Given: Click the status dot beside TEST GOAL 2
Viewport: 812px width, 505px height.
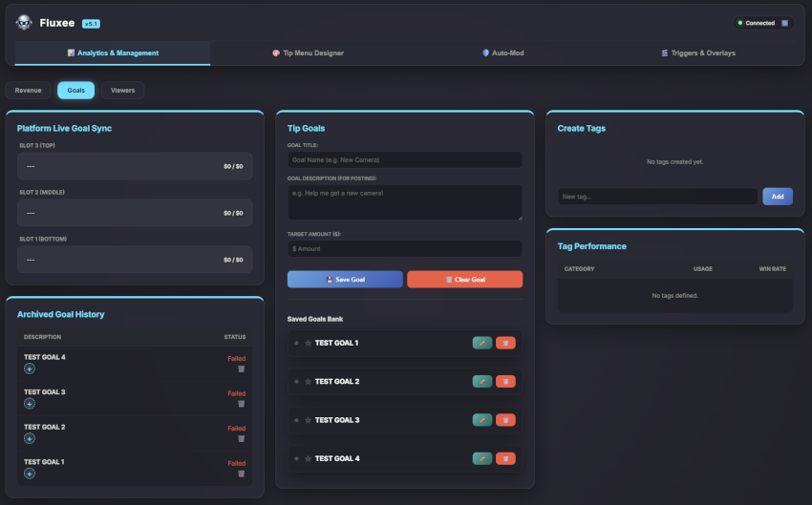Looking at the screenshot, I should [296, 381].
